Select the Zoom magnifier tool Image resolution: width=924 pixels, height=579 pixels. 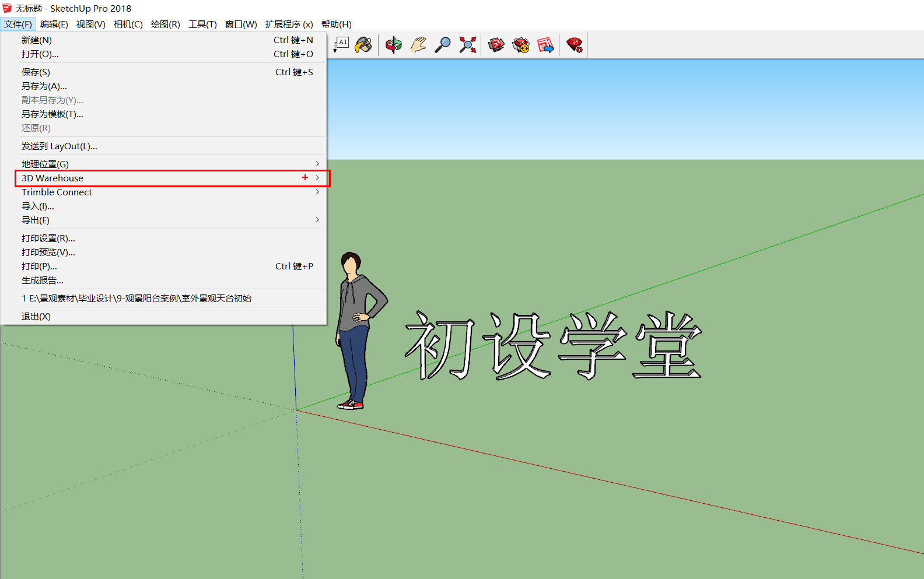point(443,45)
